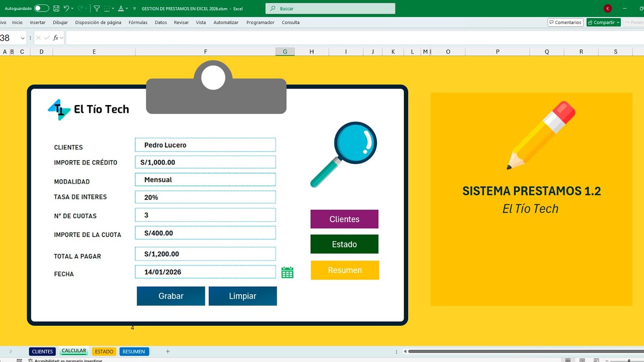
Task: Switch to the CLIENTES sheet tab
Action: coord(42,351)
